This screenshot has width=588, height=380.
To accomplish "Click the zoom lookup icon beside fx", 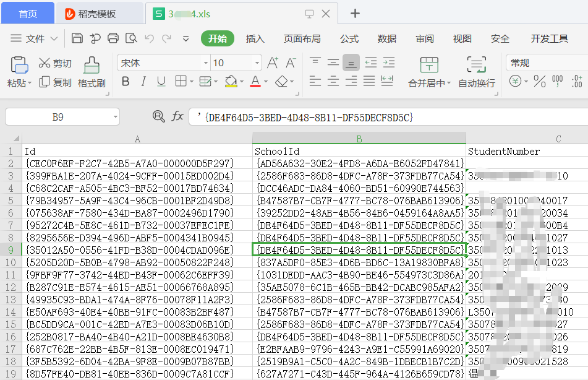I will click(159, 116).
